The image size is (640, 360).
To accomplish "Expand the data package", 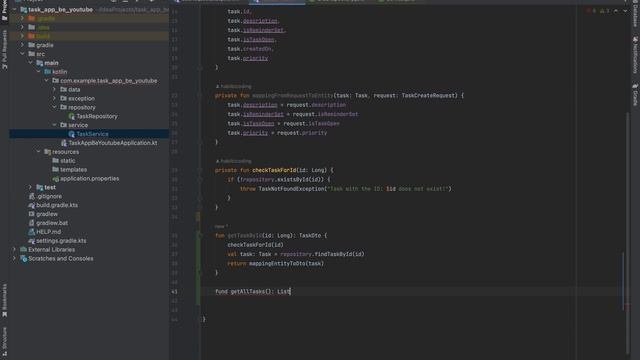I will click(x=55, y=90).
